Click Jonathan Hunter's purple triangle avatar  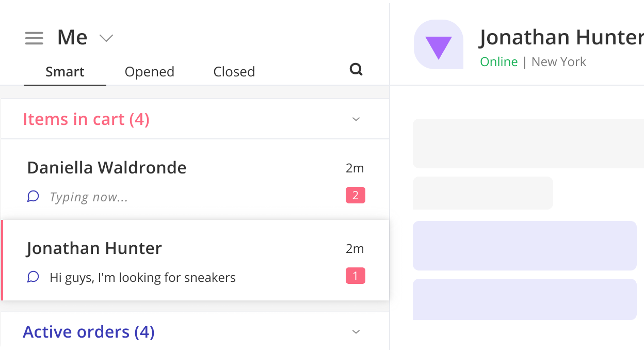(x=439, y=44)
